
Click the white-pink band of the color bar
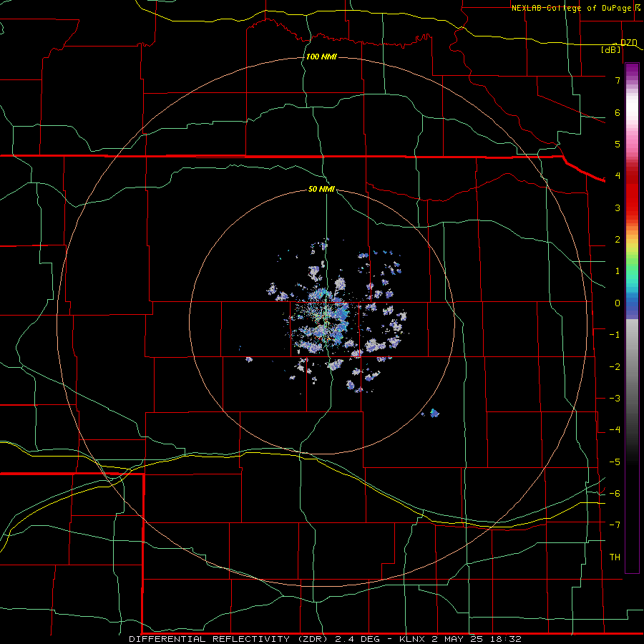[x=632, y=111]
